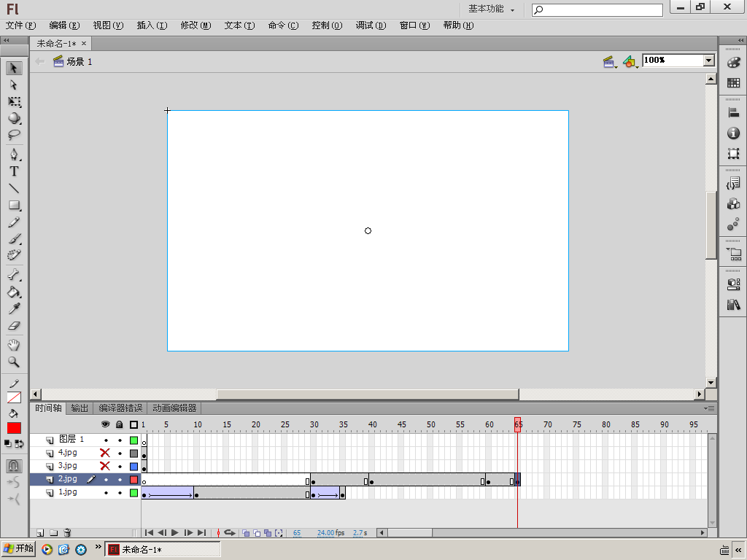
Task: Switch to the 编译器错误 tab
Action: coord(120,408)
